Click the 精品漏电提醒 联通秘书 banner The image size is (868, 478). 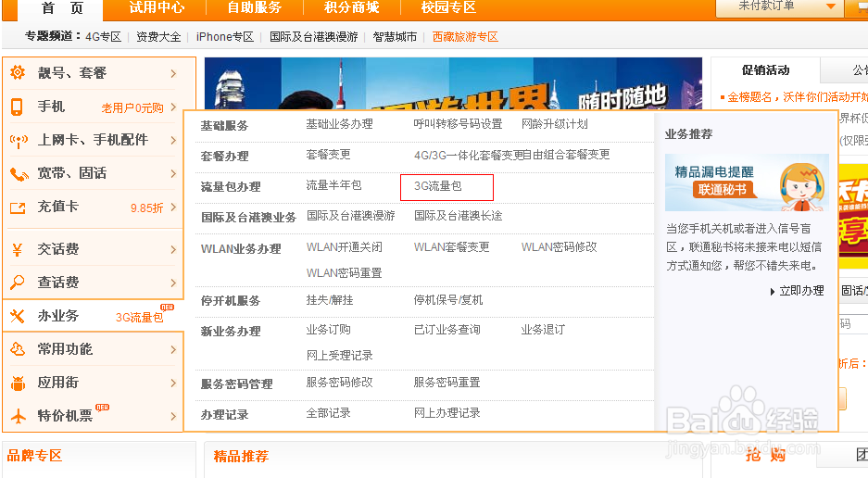click(x=747, y=182)
